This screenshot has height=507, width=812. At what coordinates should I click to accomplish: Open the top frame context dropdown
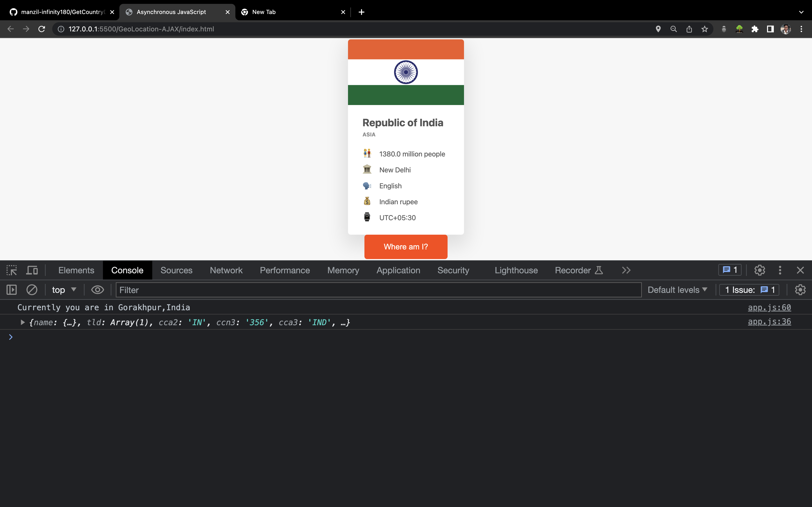pos(64,290)
